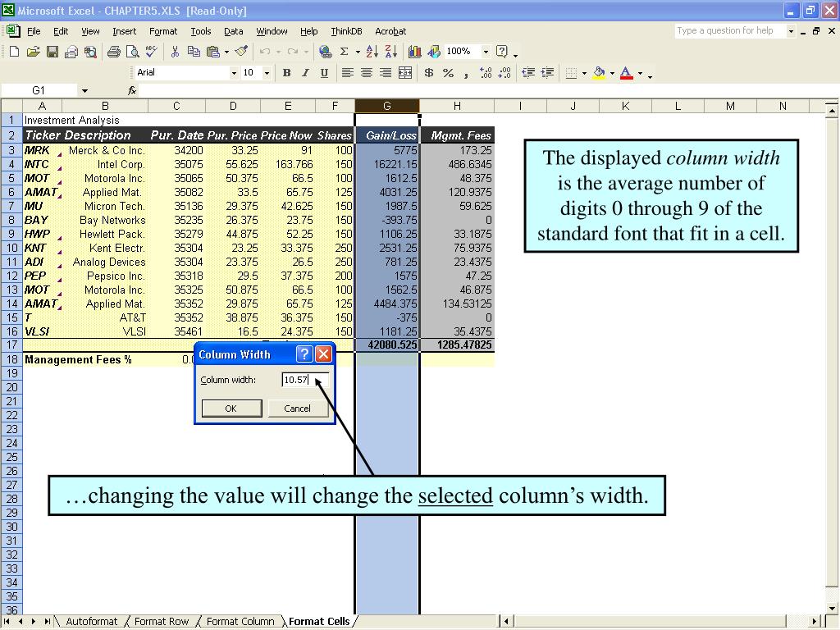The width and height of the screenshot is (840, 630).
Task: Select row 20 header
Action: click(11, 387)
